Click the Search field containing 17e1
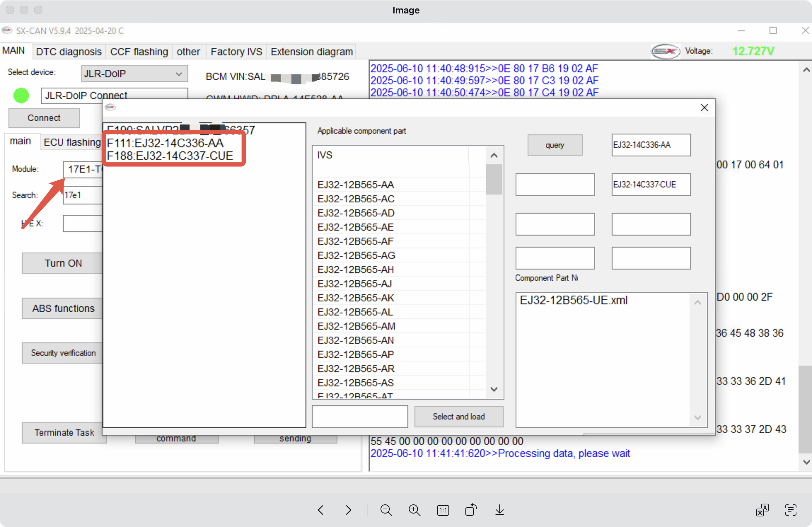 pyautogui.click(x=83, y=195)
